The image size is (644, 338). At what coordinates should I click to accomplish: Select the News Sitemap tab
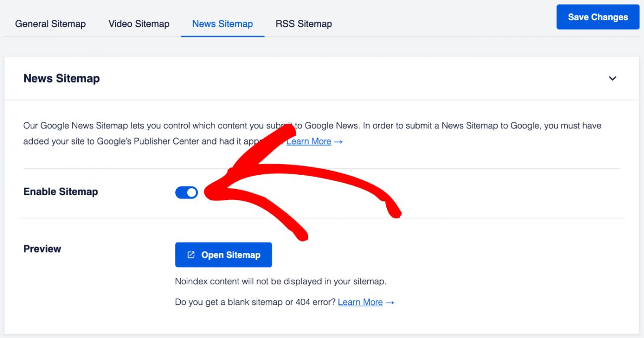point(222,23)
